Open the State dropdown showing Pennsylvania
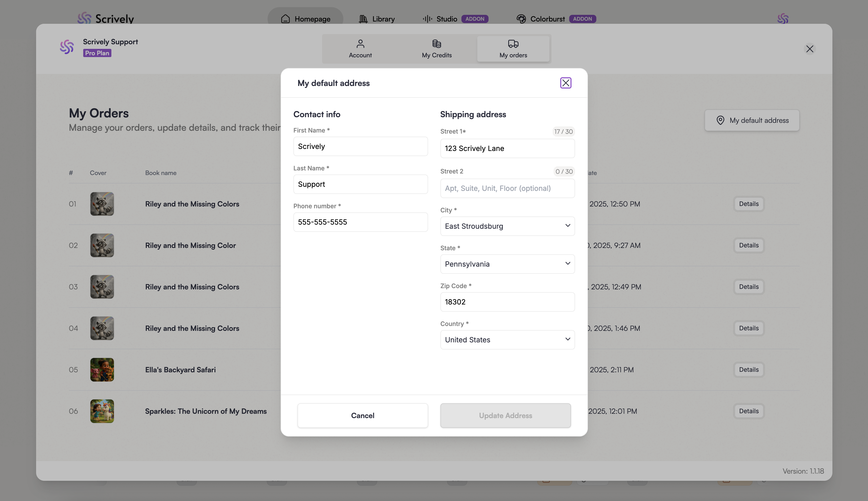868x501 pixels. [507, 264]
